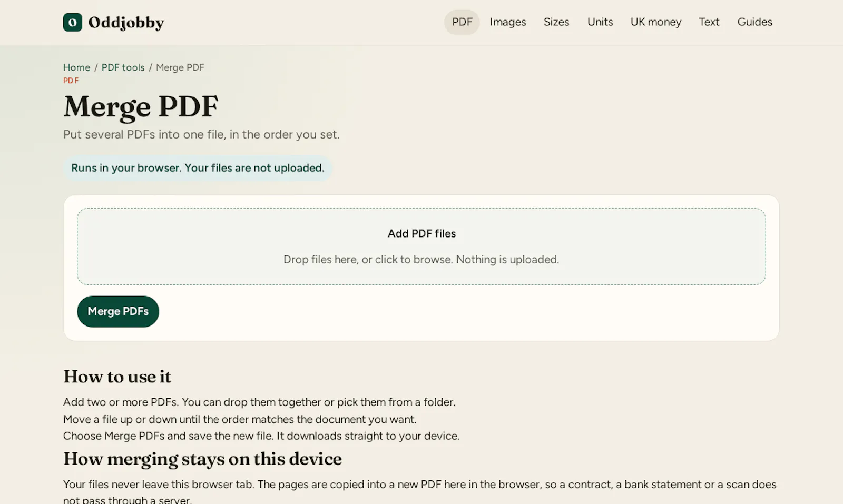Click the Merge PDF breadcrumb text
Image resolution: width=843 pixels, height=504 pixels.
tap(180, 67)
